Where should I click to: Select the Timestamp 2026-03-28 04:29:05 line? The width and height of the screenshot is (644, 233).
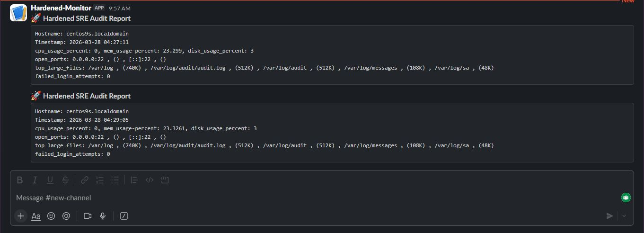point(82,120)
